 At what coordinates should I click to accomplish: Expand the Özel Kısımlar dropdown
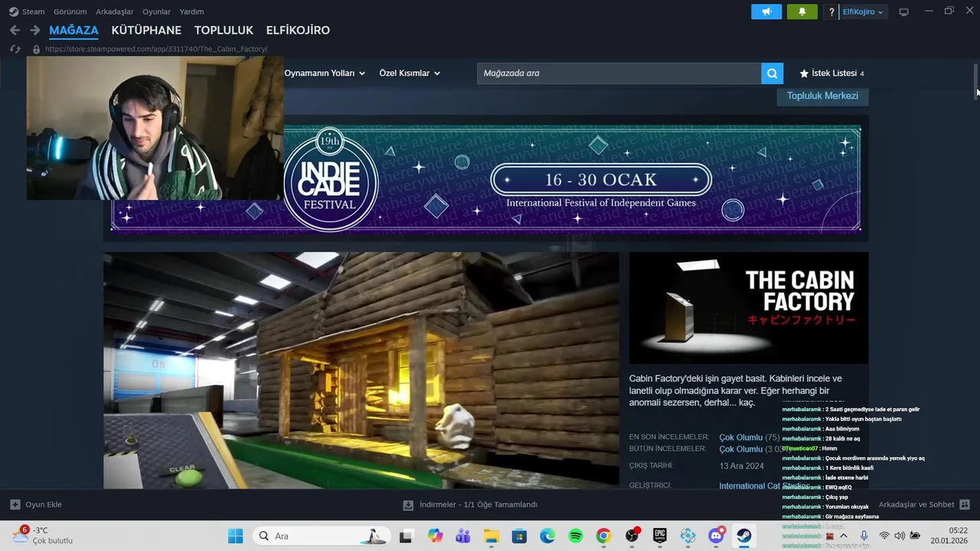coord(410,73)
